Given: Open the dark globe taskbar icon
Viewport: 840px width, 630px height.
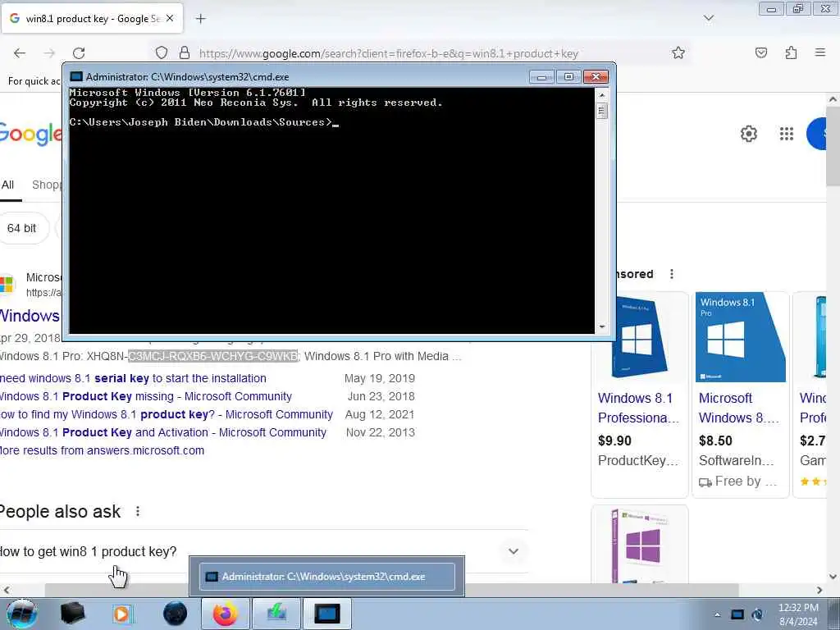Looking at the screenshot, I should coord(175,614).
